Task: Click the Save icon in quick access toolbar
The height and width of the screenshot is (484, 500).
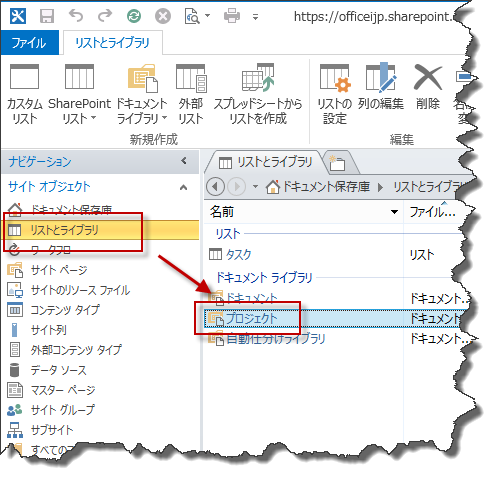Action: click(x=47, y=16)
